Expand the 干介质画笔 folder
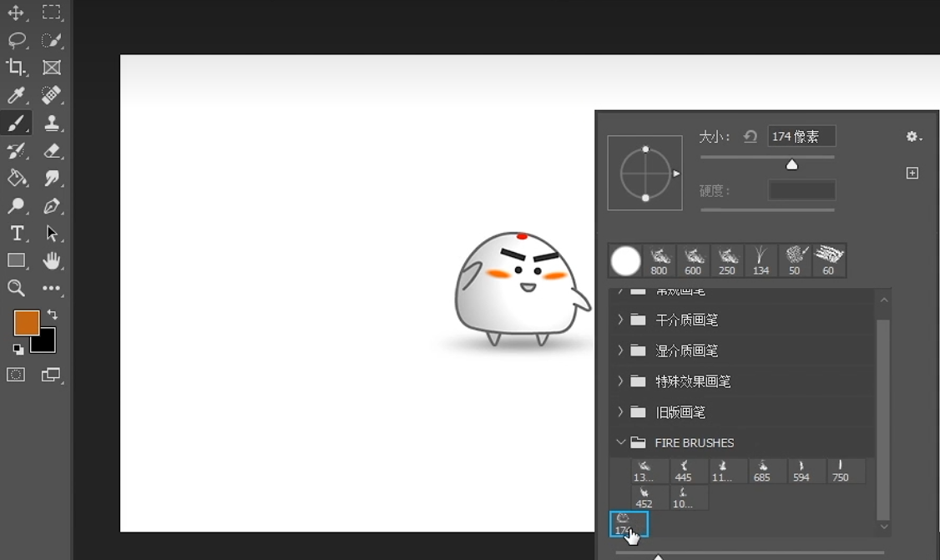The height and width of the screenshot is (560, 940). pyautogui.click(x=620, y=320)
